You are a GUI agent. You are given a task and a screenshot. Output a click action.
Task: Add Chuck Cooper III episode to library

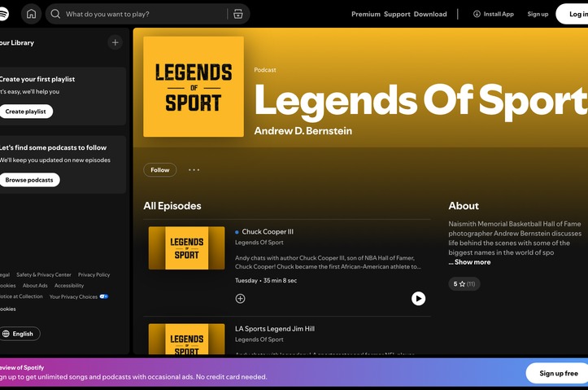coord(241,299)
